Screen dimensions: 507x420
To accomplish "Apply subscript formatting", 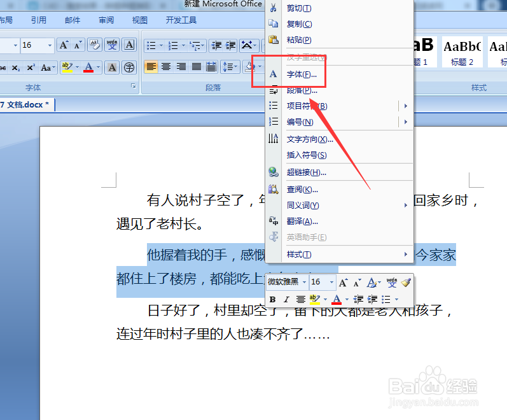I will pyautogui.click(x=15, y=67).
